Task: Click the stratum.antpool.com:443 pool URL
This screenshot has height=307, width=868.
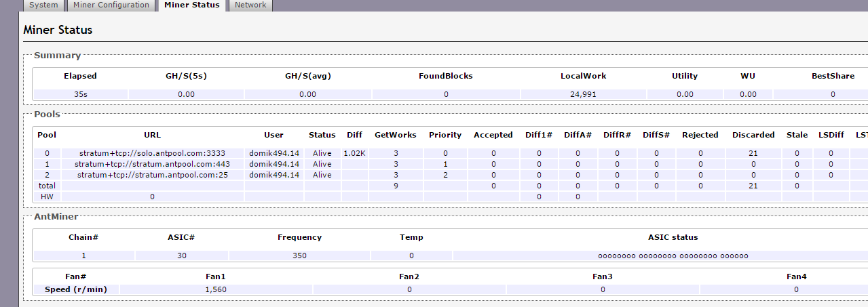Action: (x=152, y=165)
